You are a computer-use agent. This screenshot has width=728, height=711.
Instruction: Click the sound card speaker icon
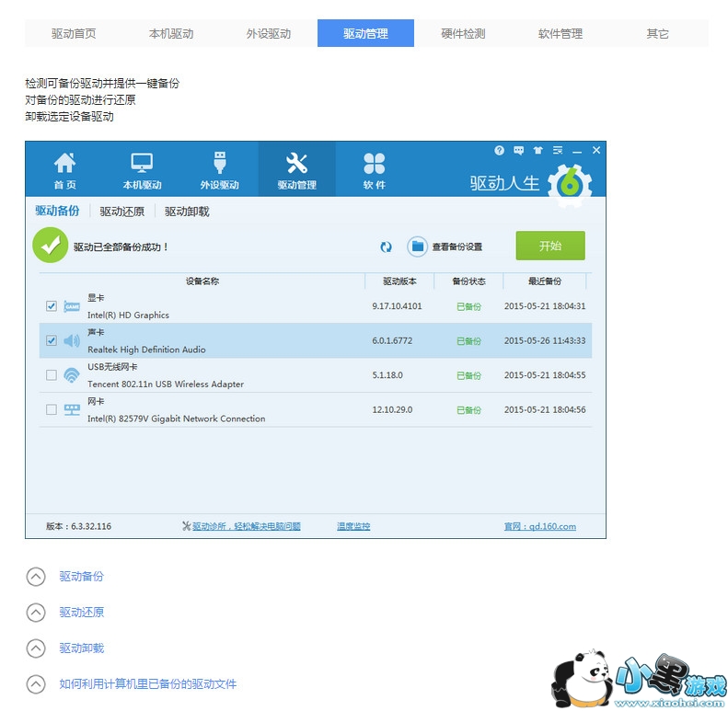(x=72, y=341)
